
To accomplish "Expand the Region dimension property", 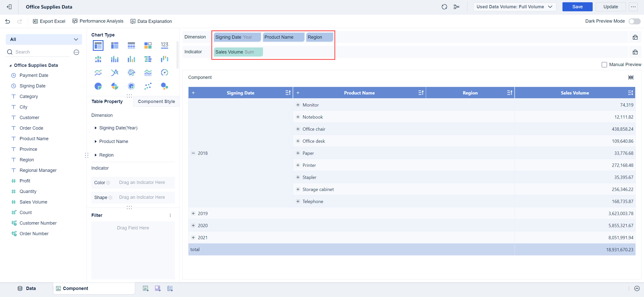I will (x=96, y=155).
